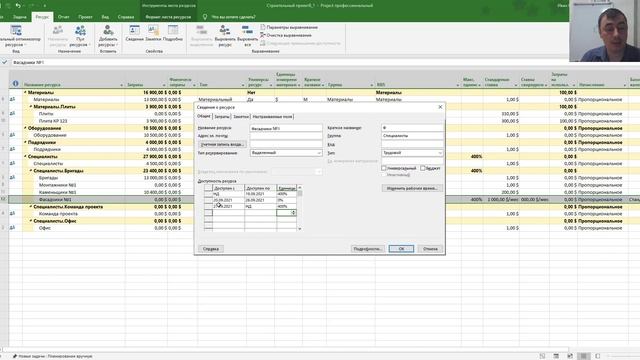
Task: Select the Каменщики №1 resource row
Action: click(57, 192)
